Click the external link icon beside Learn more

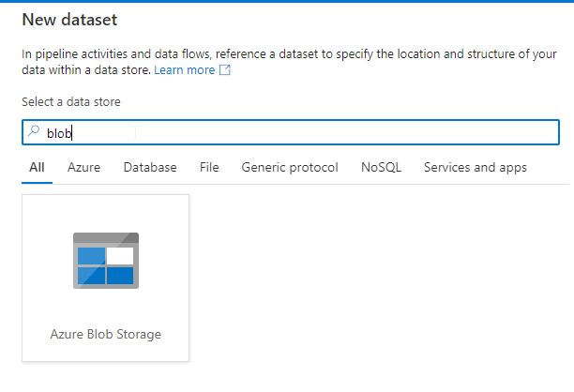[224, 70]
